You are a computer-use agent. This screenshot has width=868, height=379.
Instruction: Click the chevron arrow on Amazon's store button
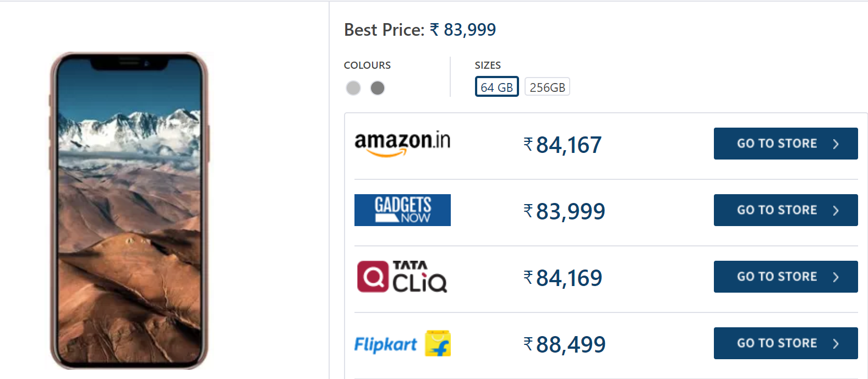(836, 144)
